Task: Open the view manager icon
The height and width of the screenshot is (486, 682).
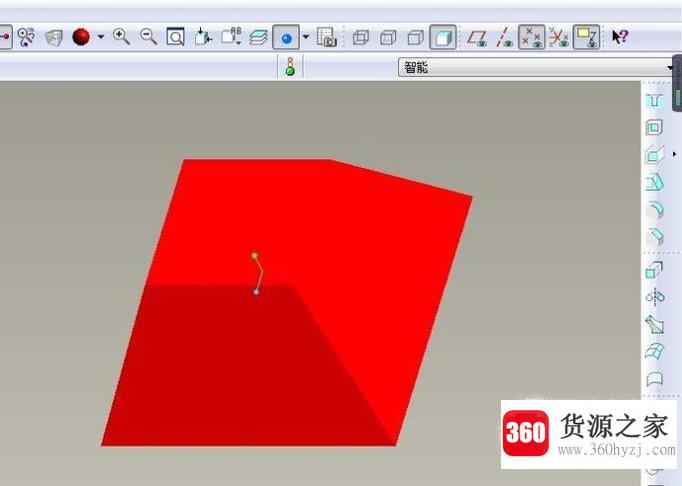Action: click(327, 37)
